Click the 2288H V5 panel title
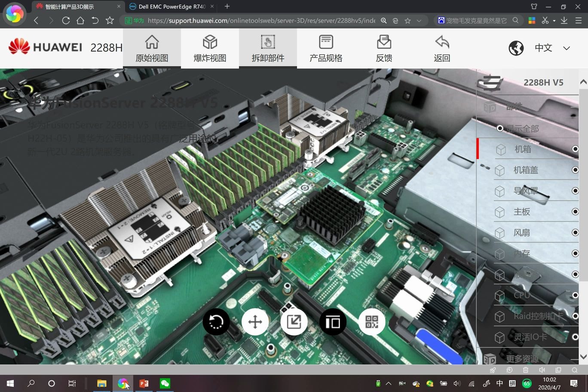588x392 pixels. point(543,83)
